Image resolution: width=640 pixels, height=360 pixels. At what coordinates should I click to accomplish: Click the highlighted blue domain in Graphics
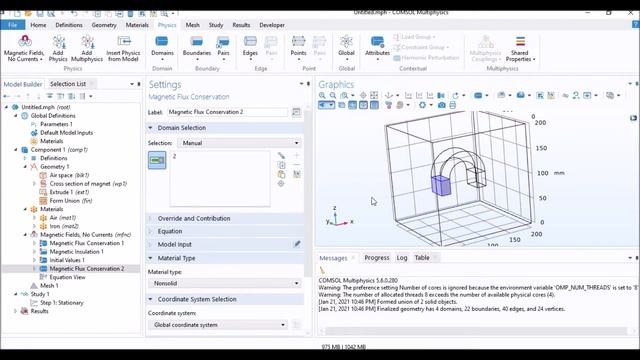coord(441,186)
